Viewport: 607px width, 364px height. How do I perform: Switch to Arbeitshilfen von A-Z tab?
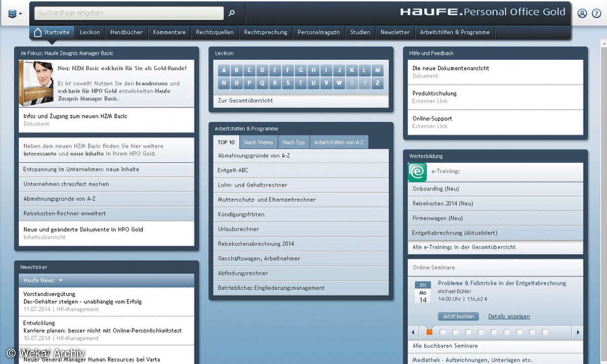pyautogui.click(x=339, y=143)
